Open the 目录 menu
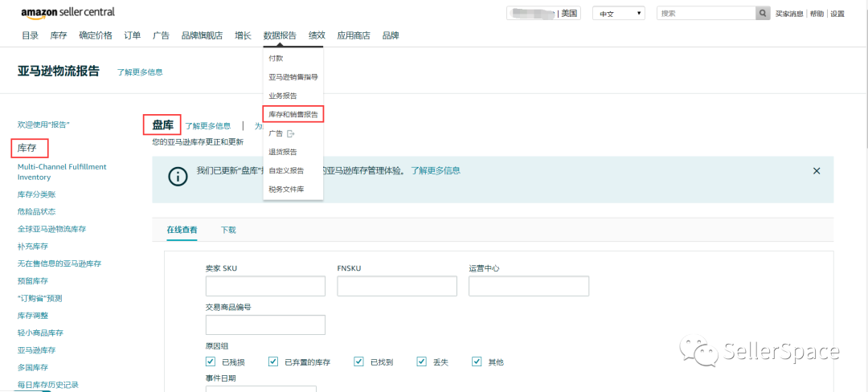The width and height of the screenshot is (868, 392). click(30, 35)
